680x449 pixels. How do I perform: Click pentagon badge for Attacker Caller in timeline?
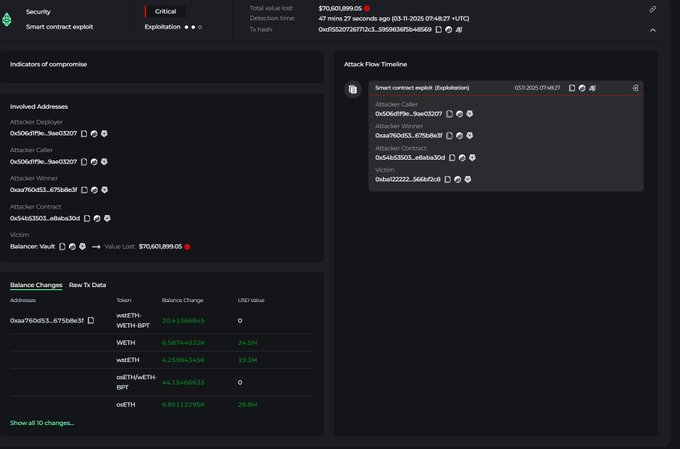pyautogui.click(x=470, y=114)
